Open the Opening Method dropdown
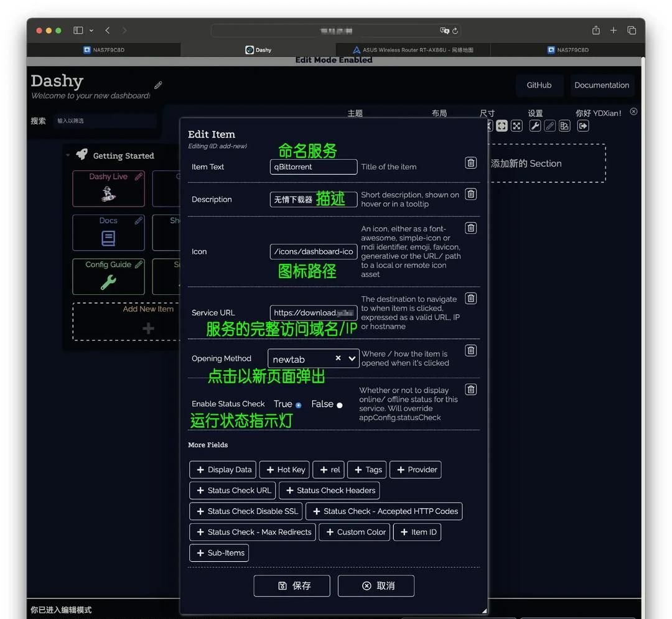This screenshot has width=672, height=619. 352,359
